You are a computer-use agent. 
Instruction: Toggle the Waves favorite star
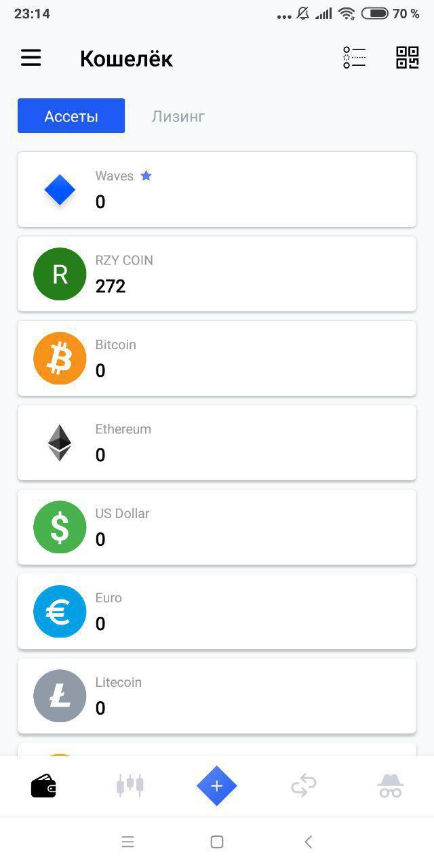point(146,176)
